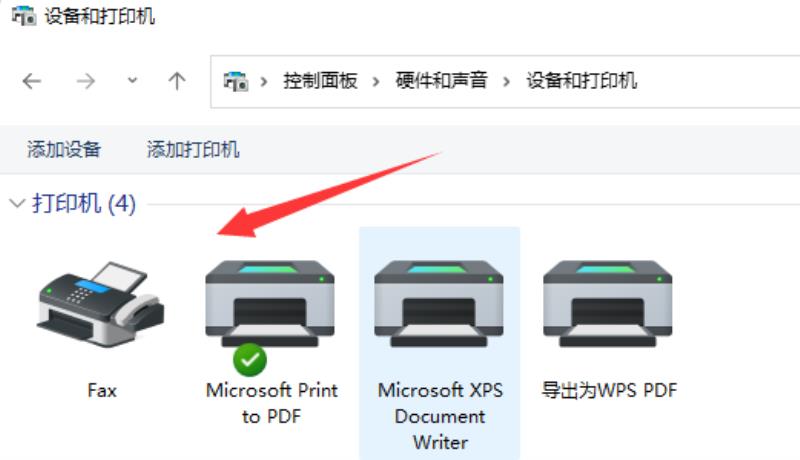This screenshot has height=460, width=800.
Task: Click the 设备和打印机 window title
Action: point(99,16)
